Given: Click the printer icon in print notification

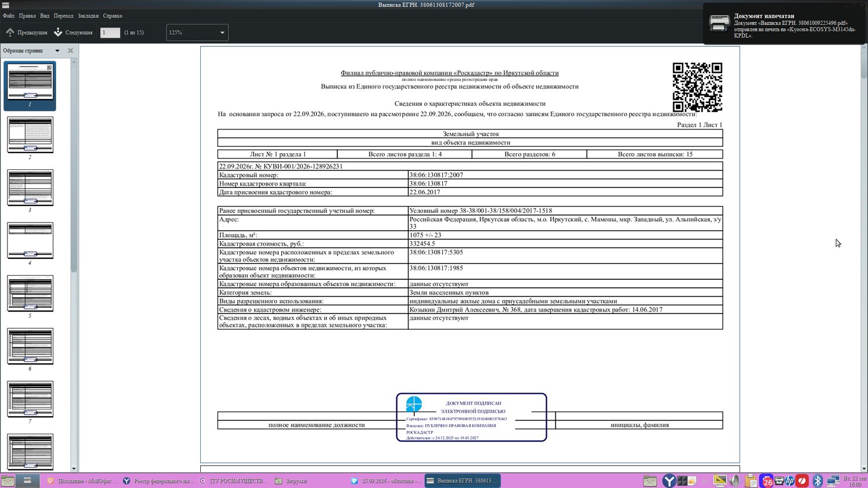Looking at the screenshot, I should 719,23.
